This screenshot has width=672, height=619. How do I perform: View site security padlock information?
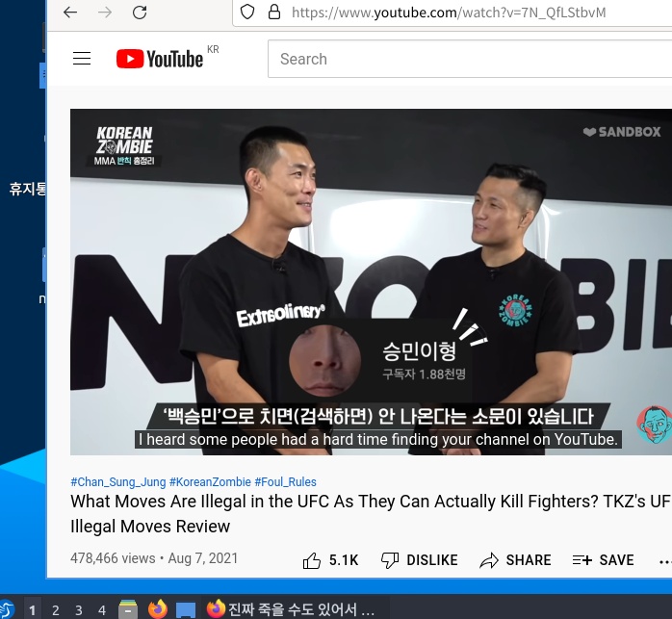274,12
